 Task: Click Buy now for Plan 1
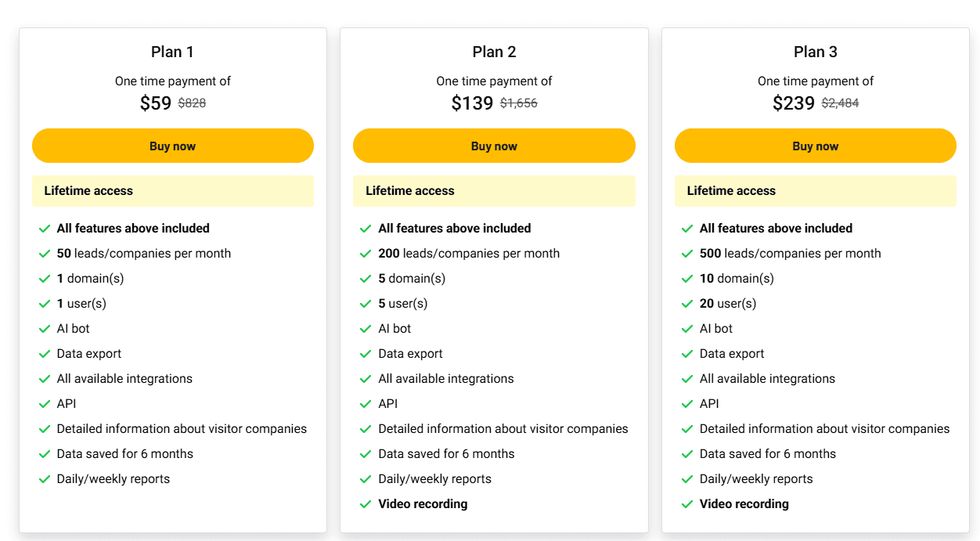tap(172, 146)
